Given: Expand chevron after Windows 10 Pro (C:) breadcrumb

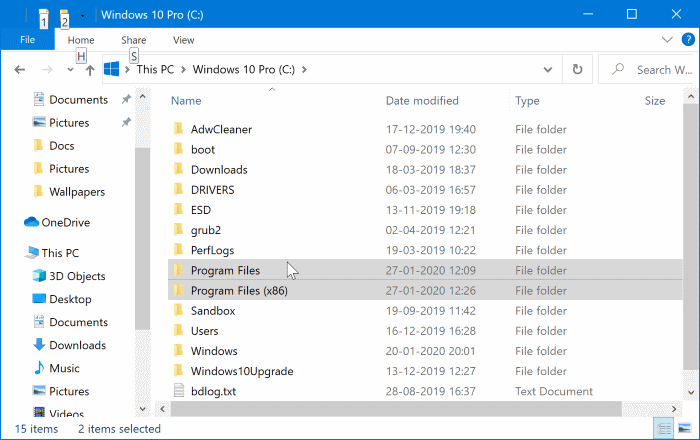Looking at the screenshot, I should pos(304,70).
